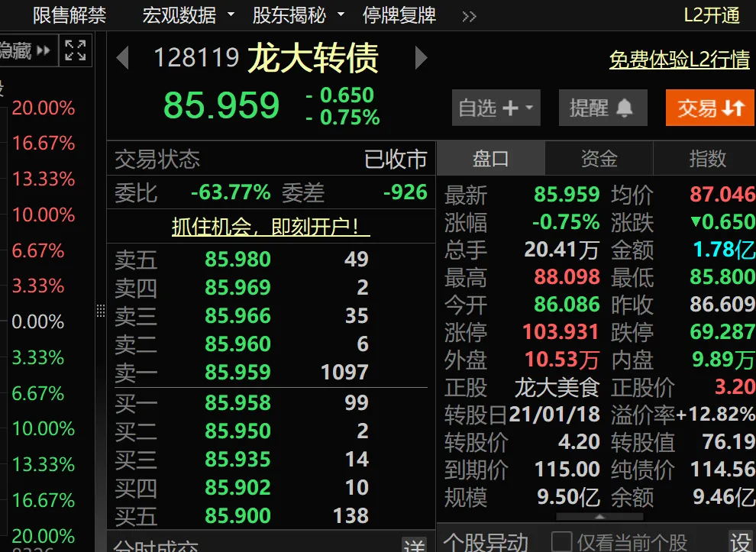Screen dimensions: 756x552
Task: Click the 到期价 value 115.00
Action: point(567,469)
